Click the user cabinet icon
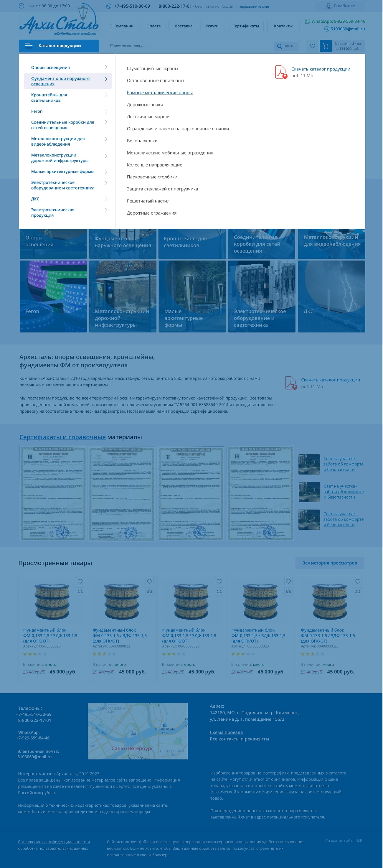Screen dimensions: 383x868 328,6
